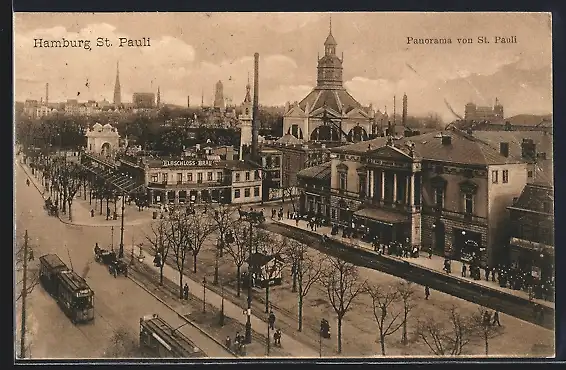The height and width of the screenshot is (370, 566).
Task: Select the tram on the left street
Action: tap(66, 287)
